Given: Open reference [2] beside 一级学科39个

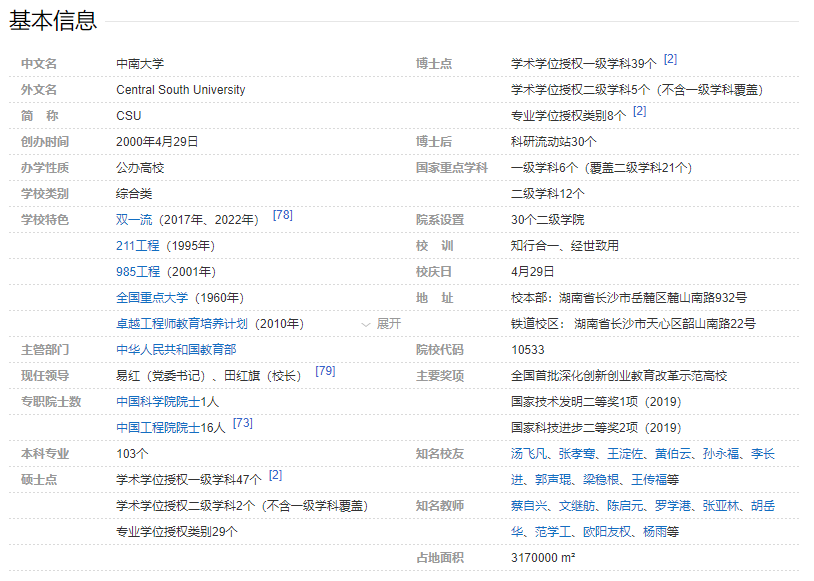Looking at the screenshot, I should 670,59.
